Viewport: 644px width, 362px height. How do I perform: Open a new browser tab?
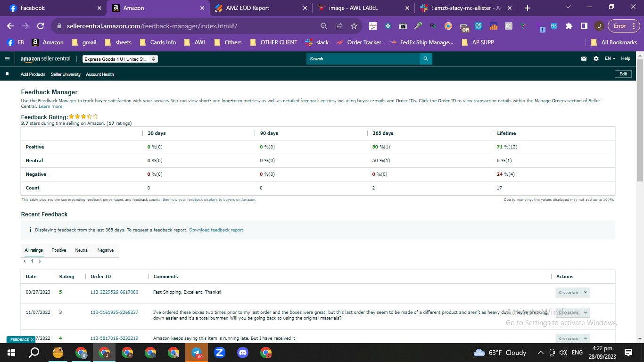click(528, 8)
